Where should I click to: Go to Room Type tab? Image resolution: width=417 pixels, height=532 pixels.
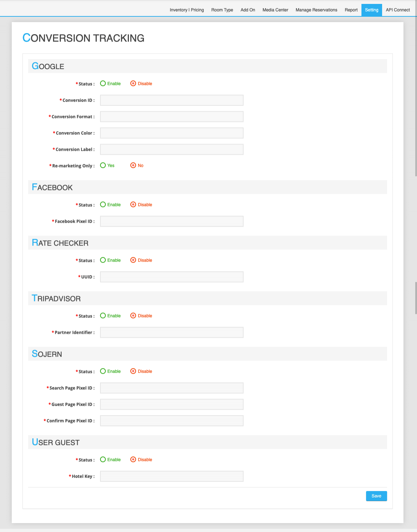pyautogui.click(x=222, y=10)
